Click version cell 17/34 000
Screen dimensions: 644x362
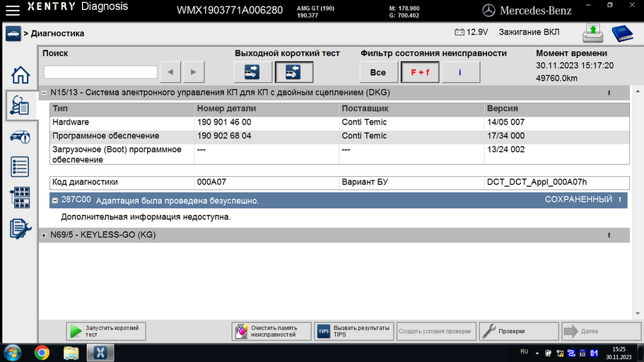[x=505, y=136]
